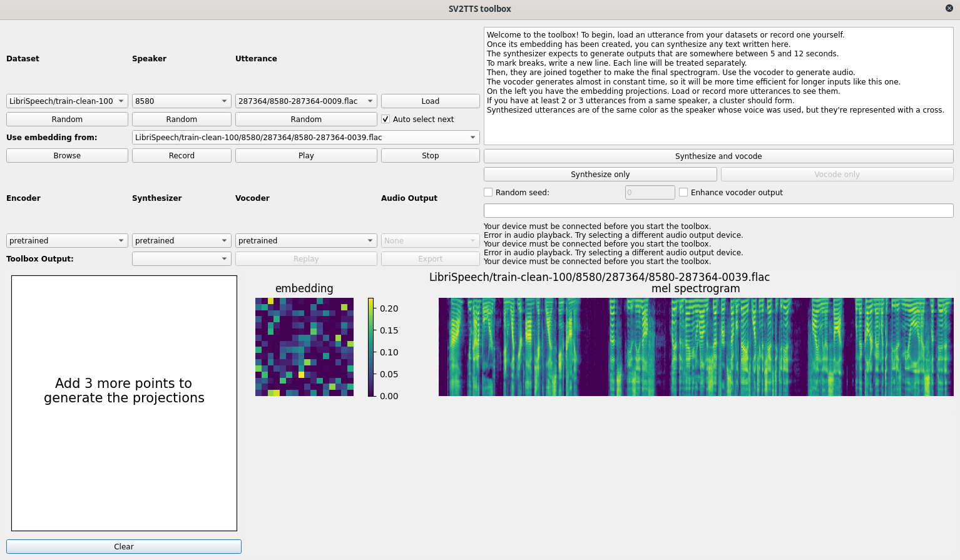This screenshot has width=960, height=560.
Task: Open the Encoder pretrained dropdown
Action: tap(67, 240)
